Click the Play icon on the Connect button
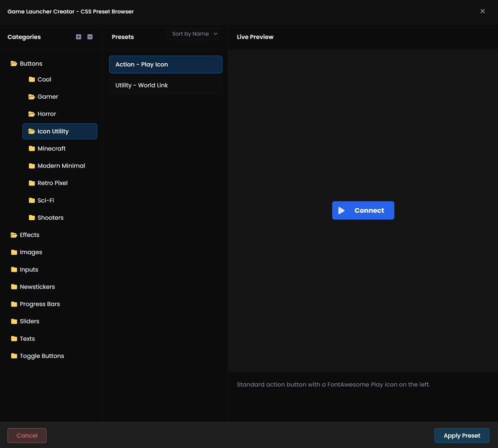Screen dimensions: 498x448 [342, 210]
